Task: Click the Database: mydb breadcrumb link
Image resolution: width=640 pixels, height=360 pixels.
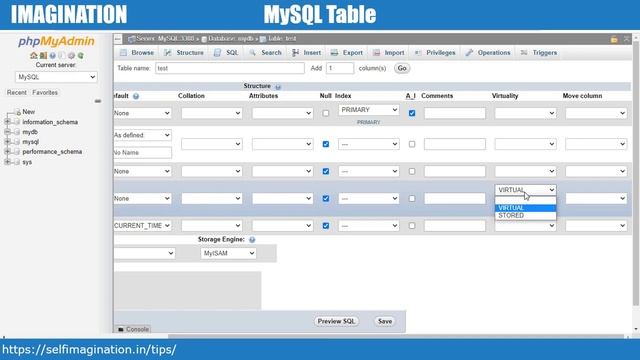Action: tap(231, 39)
